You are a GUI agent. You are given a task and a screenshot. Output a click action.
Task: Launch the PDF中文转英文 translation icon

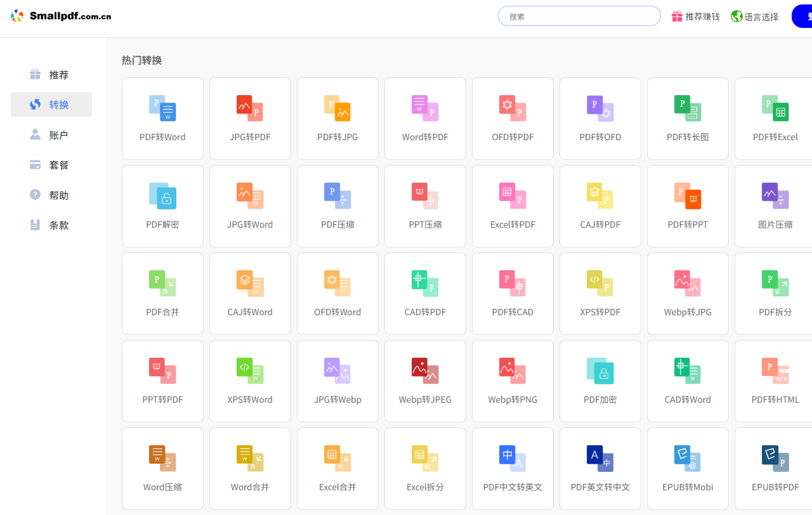point(513,459)
